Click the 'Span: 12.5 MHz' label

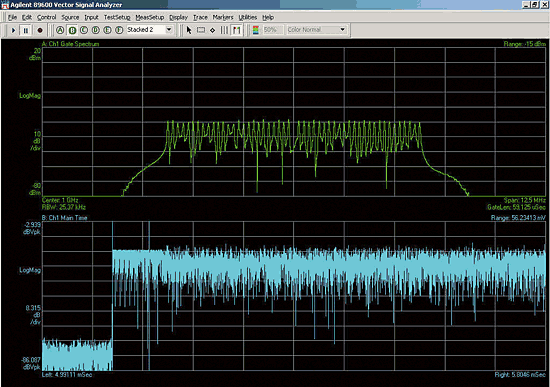(x=524, y=200)
